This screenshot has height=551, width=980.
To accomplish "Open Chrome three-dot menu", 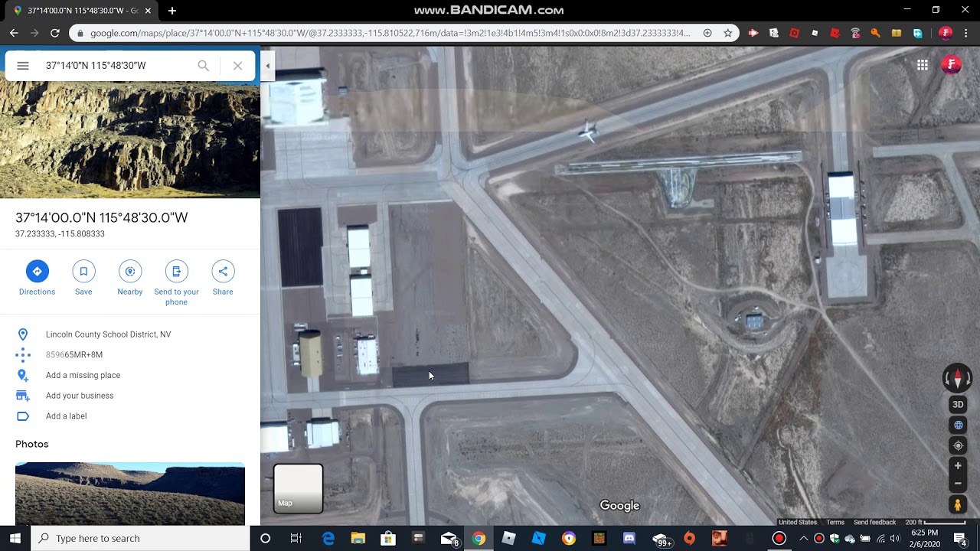I will coord(966,33).
